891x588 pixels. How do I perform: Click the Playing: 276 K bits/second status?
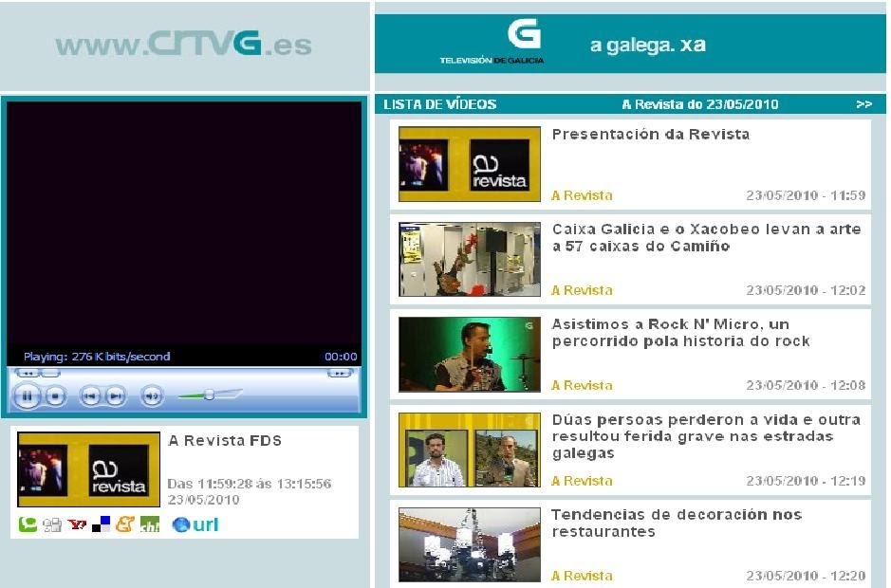point(97,357)
